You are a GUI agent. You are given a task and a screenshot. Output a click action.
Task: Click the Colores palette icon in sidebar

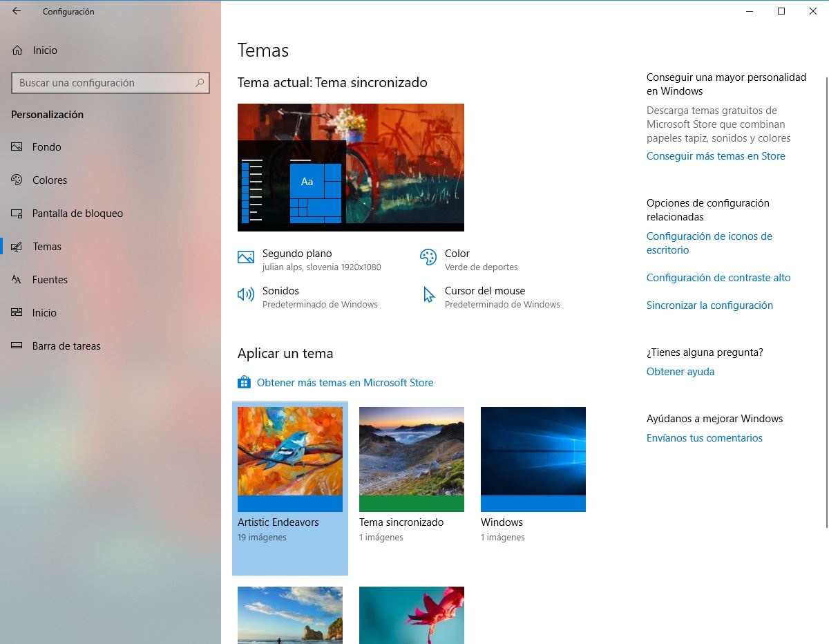tap(17, 180)
